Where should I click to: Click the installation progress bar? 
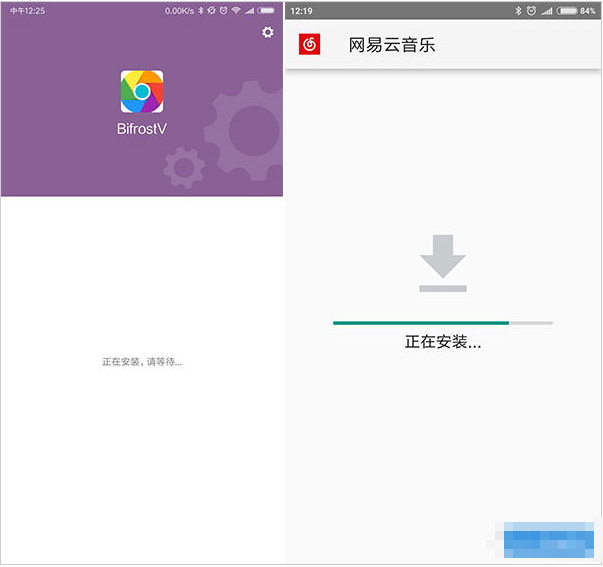tap(443, 323)
